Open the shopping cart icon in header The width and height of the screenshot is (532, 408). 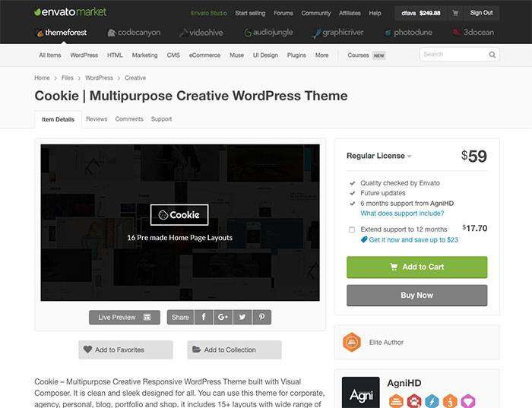click(455, 13)
